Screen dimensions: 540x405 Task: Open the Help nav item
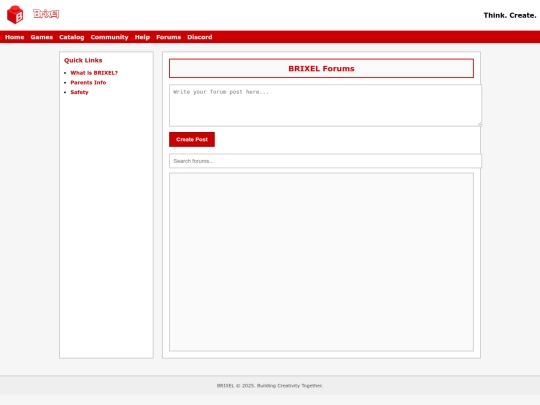(x=142, y=37)
